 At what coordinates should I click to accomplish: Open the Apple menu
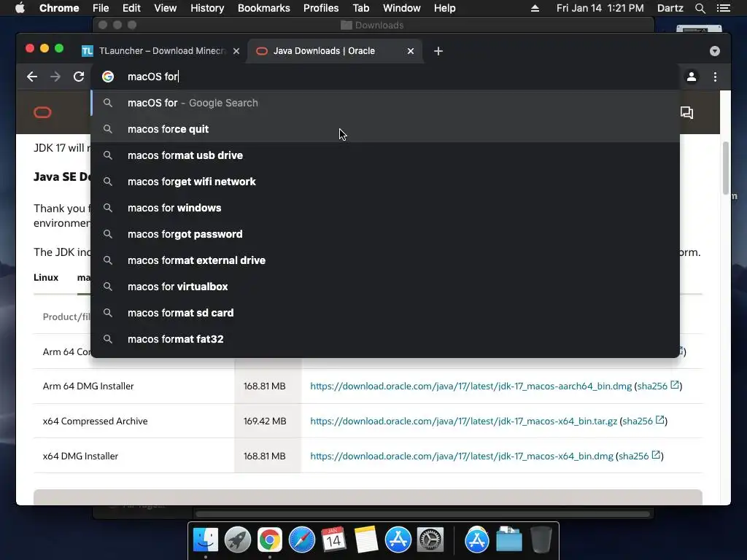tap(20, 8)
